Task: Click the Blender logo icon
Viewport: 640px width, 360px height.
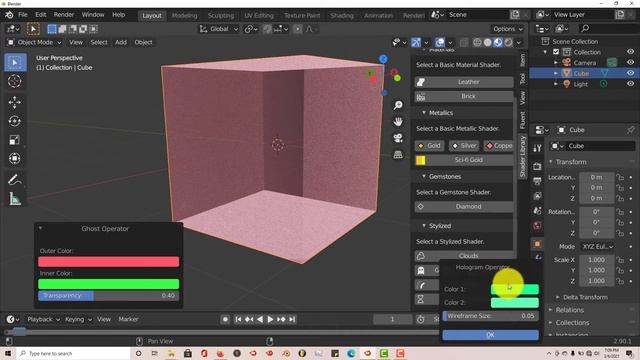Action: pos(9,15)
